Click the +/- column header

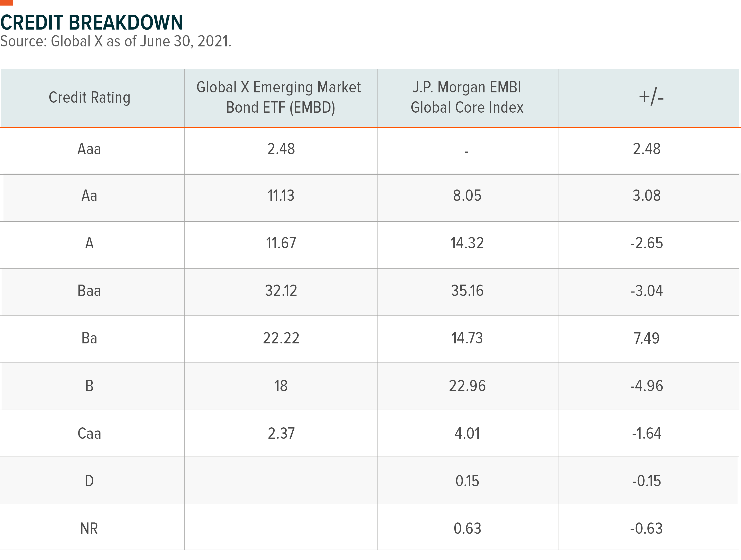click(651, 98)
